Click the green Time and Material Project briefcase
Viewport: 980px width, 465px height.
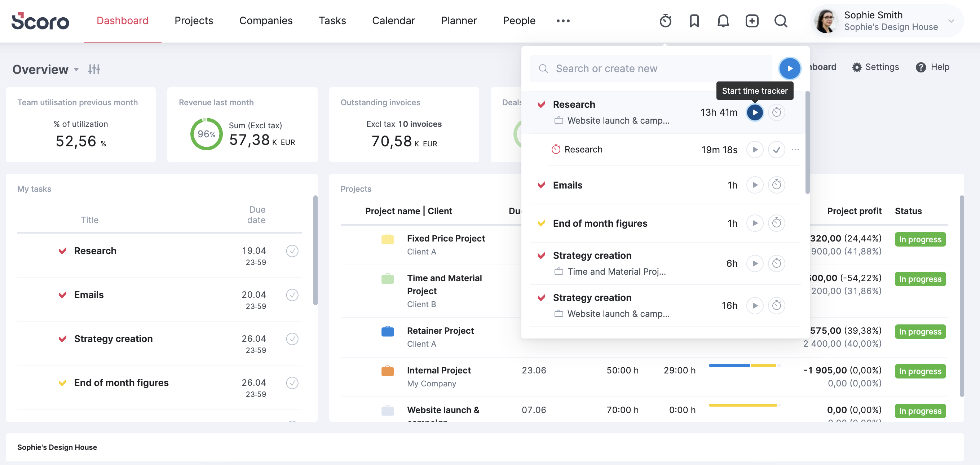click(x=387, y=279)
